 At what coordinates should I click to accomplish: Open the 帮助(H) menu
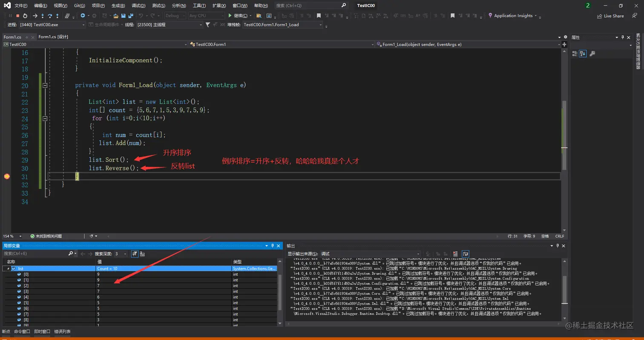[x=261, y=6]
